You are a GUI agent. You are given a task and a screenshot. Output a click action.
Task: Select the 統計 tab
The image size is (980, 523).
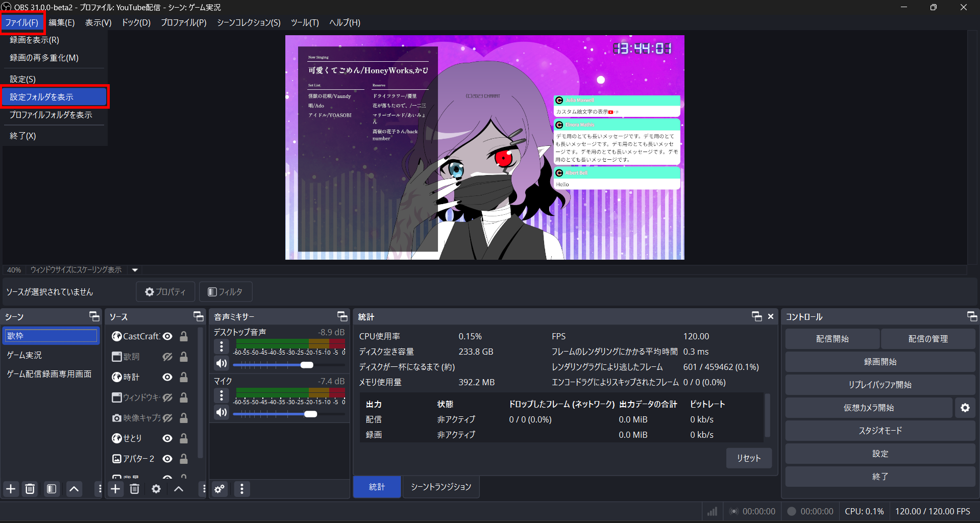coord(377,487)
